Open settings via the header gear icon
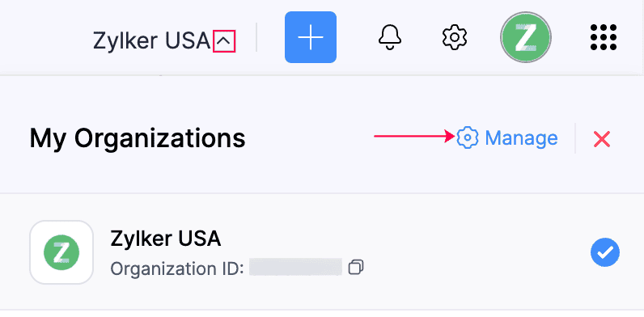The width and height of the screenshot is (644, 317). (455, 37)
